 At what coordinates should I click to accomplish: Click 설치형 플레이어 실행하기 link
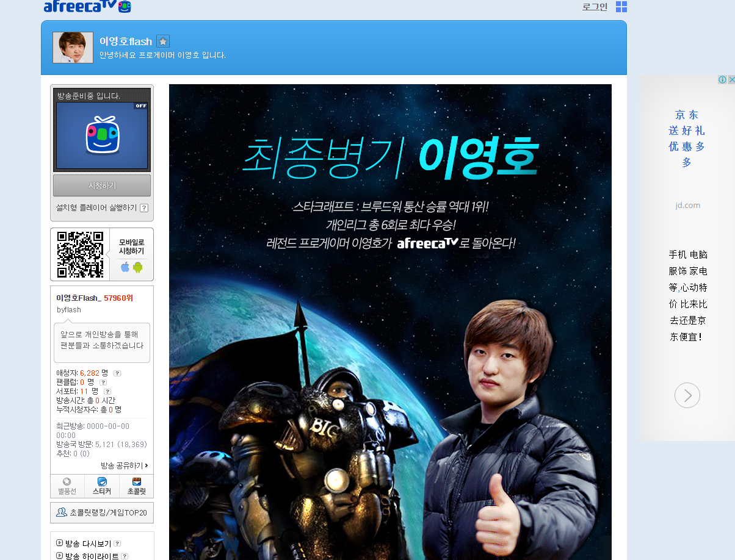pos(96,208)
